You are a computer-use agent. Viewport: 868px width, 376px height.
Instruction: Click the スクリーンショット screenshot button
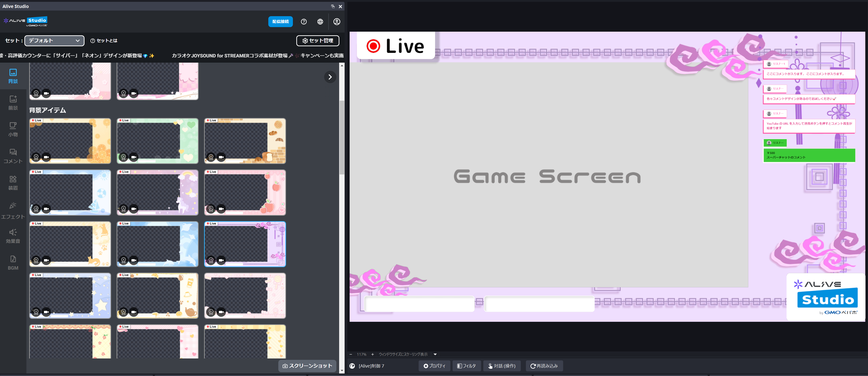pos(307,366)
